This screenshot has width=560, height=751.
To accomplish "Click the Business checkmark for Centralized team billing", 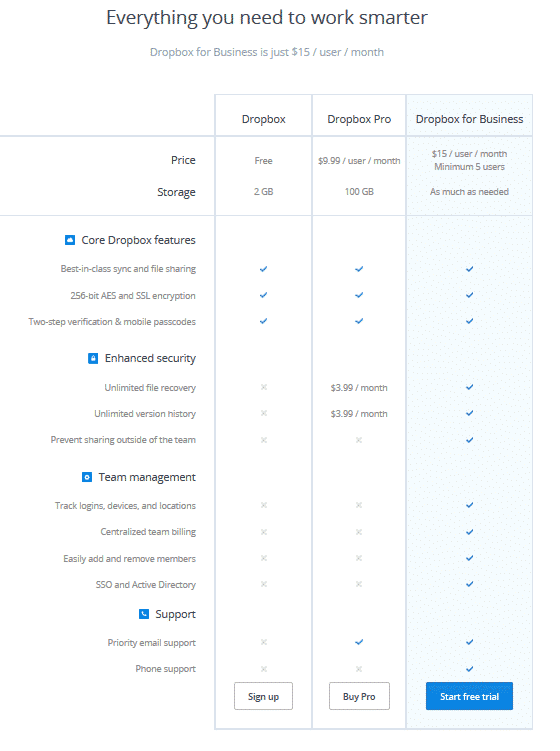I will (469, 532).
